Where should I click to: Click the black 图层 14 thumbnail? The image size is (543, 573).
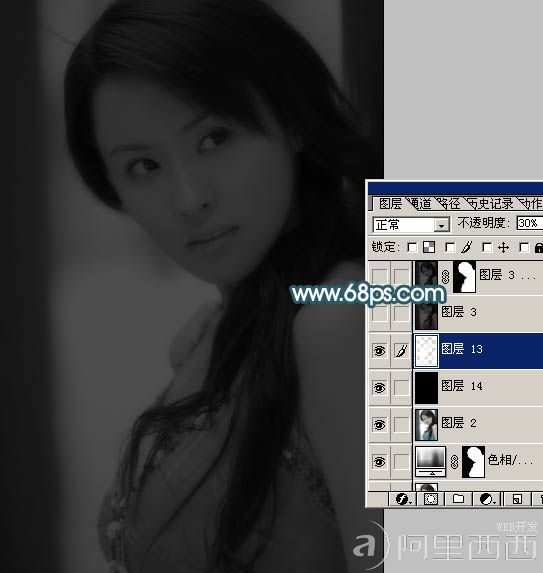tap(426, 388)
